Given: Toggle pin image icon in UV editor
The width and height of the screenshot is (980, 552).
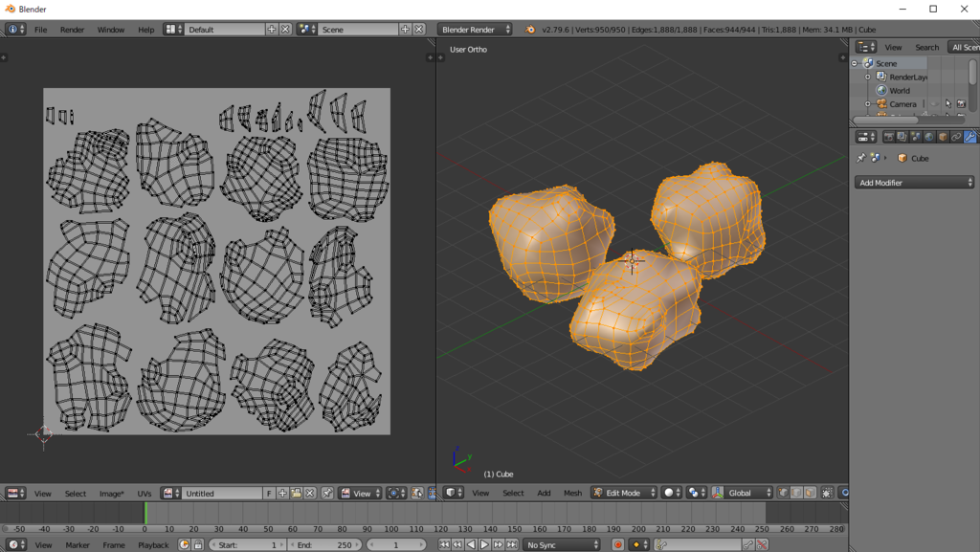Looking at the screenshot, I should click(x=327, y=494).
